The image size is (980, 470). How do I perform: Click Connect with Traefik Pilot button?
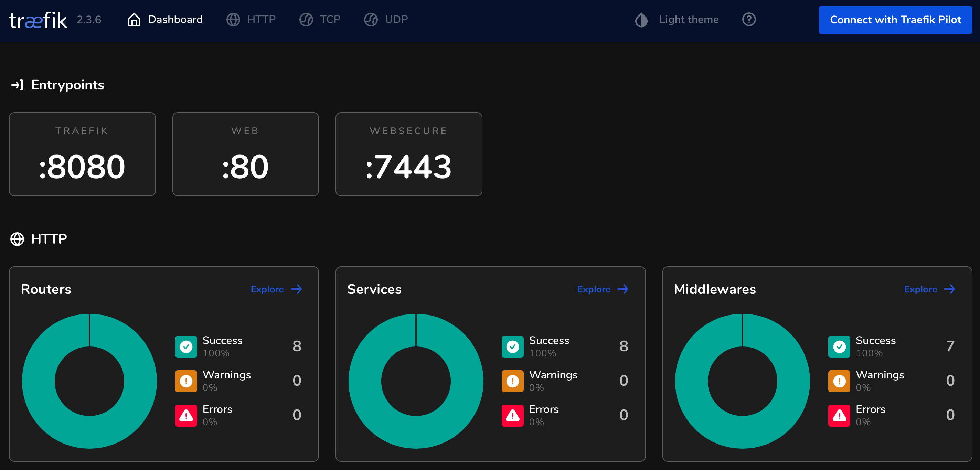coord(895,20)
